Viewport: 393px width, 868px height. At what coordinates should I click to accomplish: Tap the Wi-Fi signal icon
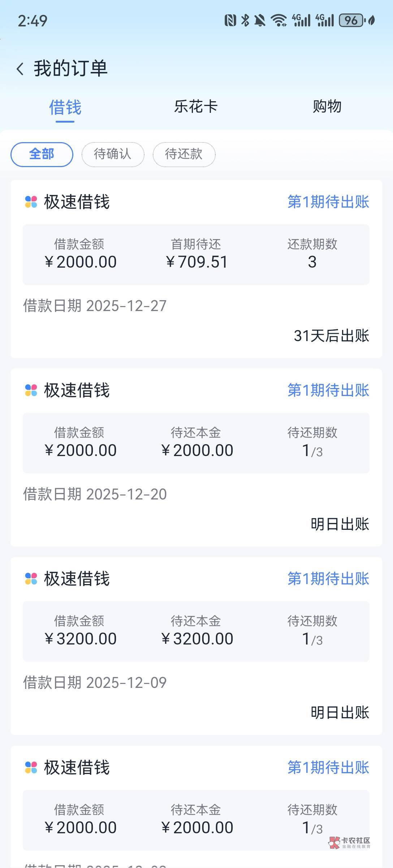coord(278,21)
